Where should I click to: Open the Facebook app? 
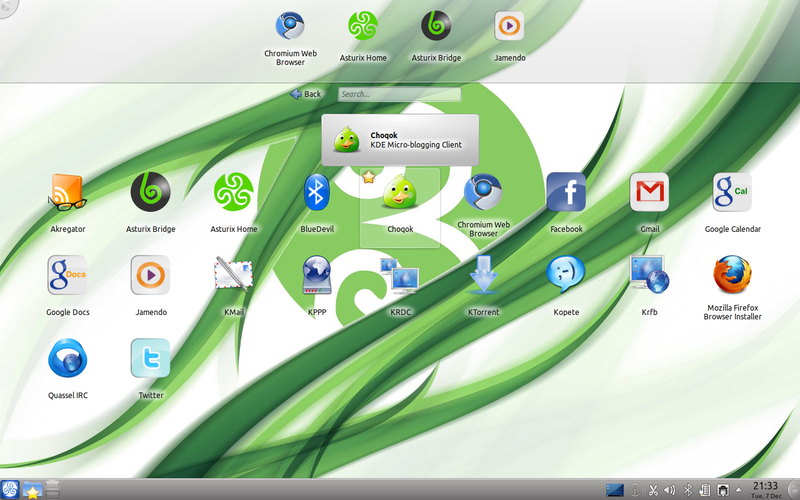566,203
